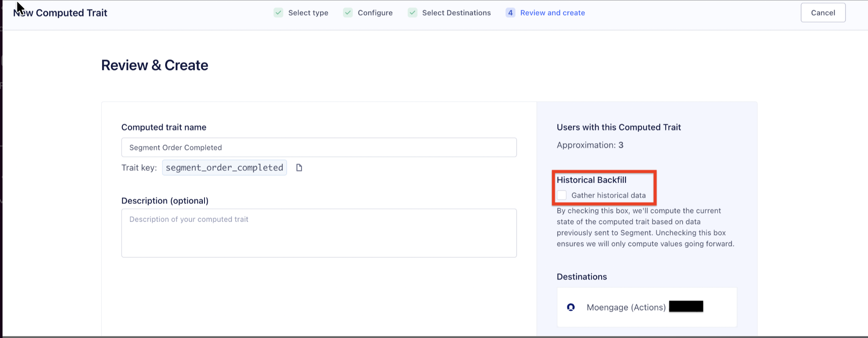This screenshot has height=338, width=868.
Task: Click the Description (optional) label
Action: [x=165, y=201]
